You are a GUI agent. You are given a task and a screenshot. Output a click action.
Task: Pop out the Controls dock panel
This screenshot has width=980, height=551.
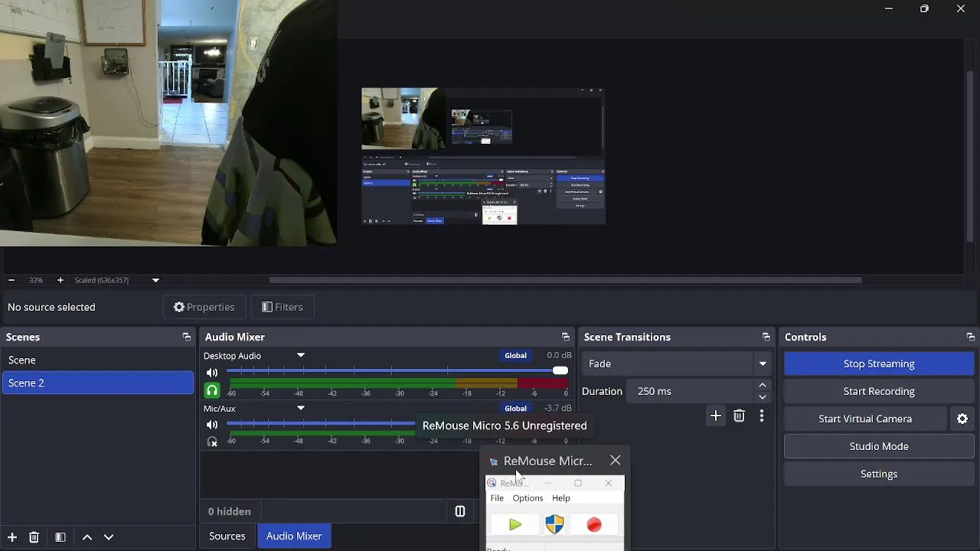[x=971, y=337]
